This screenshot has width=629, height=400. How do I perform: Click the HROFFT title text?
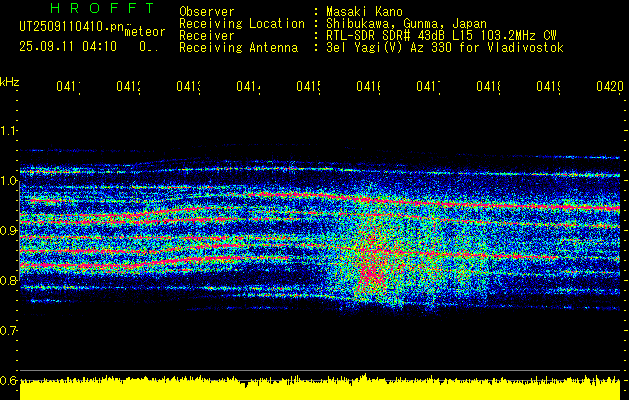tap(102, 8)
